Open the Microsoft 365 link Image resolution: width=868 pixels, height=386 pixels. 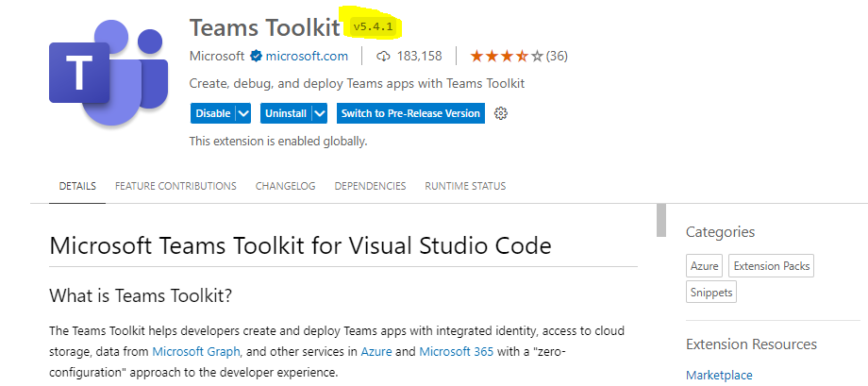point(458,351)
